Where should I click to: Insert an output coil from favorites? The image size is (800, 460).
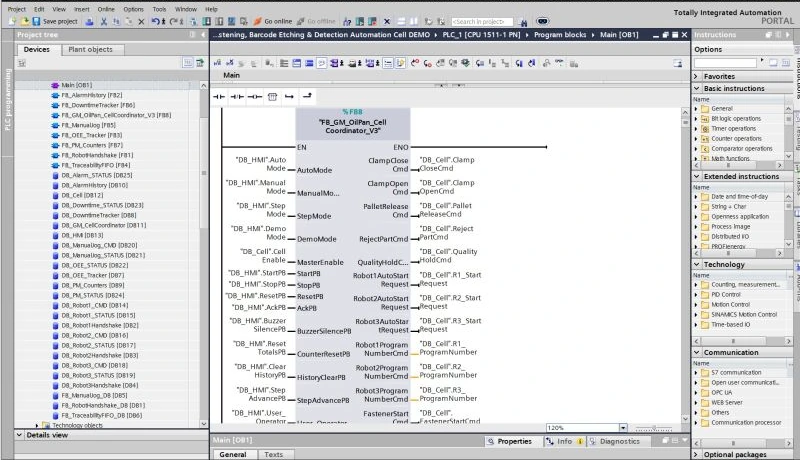255,96
